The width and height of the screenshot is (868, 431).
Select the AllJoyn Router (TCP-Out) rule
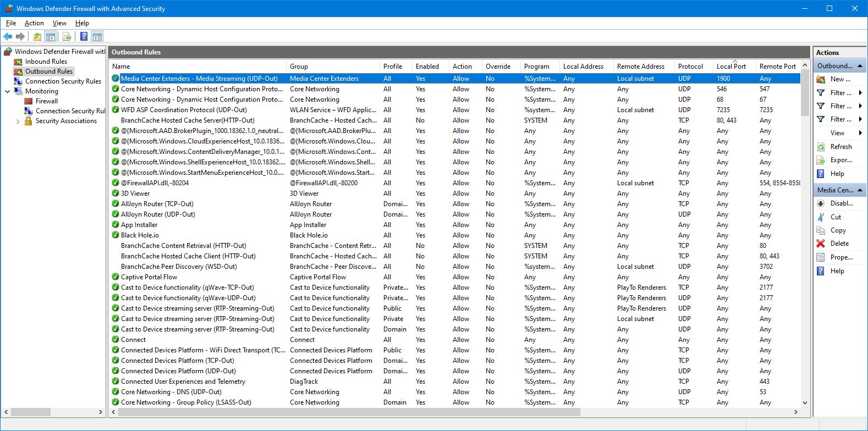click(x=454, y=204)
